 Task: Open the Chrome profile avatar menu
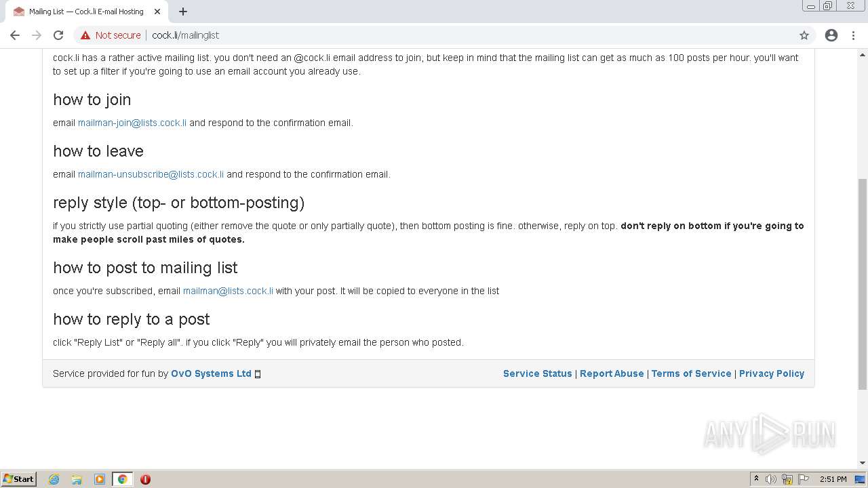click(x=831, y=35)
